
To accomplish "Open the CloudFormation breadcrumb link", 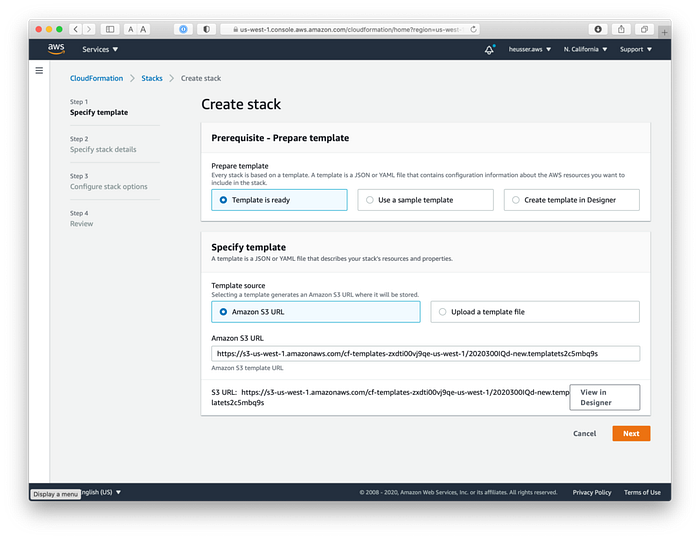I will [96, 78].
